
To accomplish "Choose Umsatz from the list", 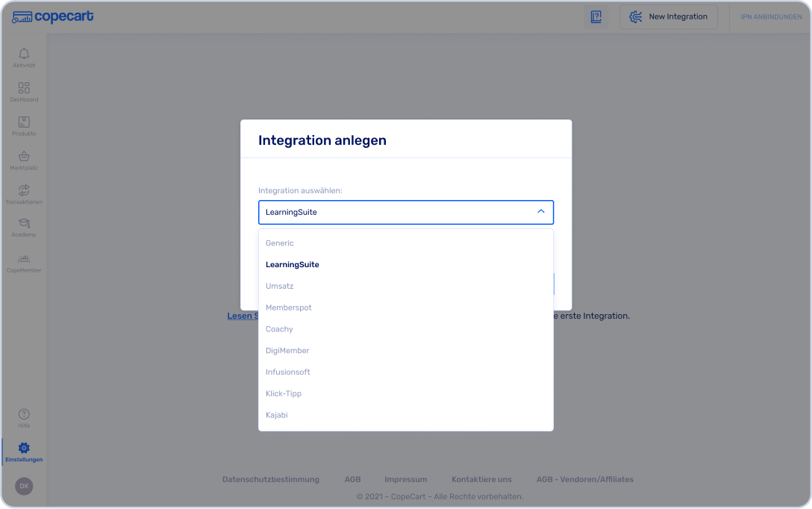I will tap(406, 286).
